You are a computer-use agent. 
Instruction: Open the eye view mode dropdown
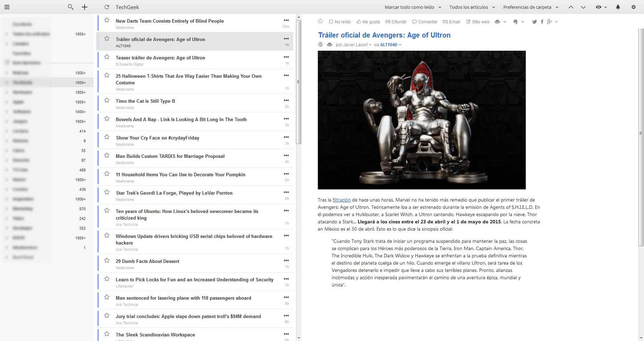point(601,7)
